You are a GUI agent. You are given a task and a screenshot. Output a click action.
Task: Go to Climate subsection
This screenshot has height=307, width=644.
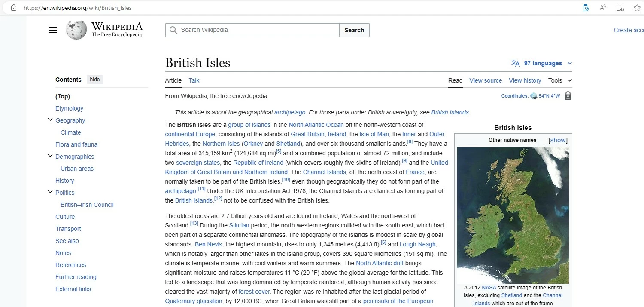pos(71,132)
